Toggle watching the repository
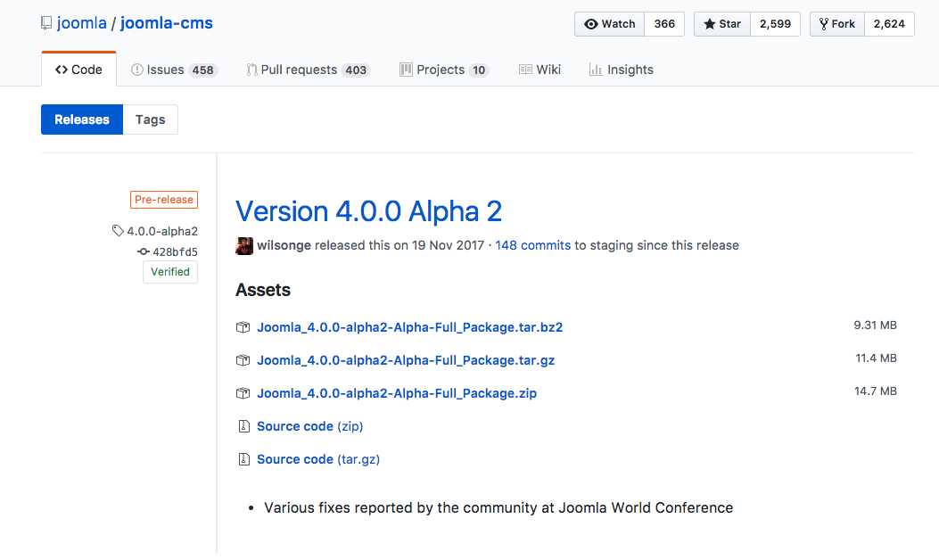939x560 pixels. tap(609, 24)
